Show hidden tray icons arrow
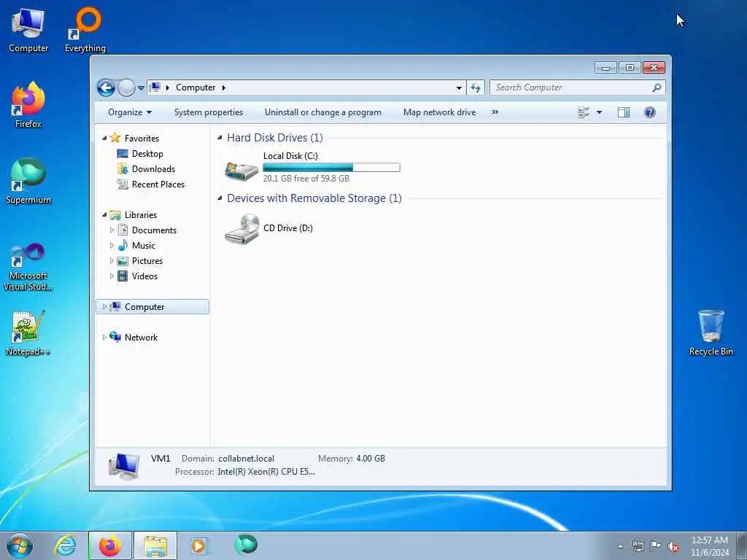This screenshot has height=560, width=747. point(620,547)
